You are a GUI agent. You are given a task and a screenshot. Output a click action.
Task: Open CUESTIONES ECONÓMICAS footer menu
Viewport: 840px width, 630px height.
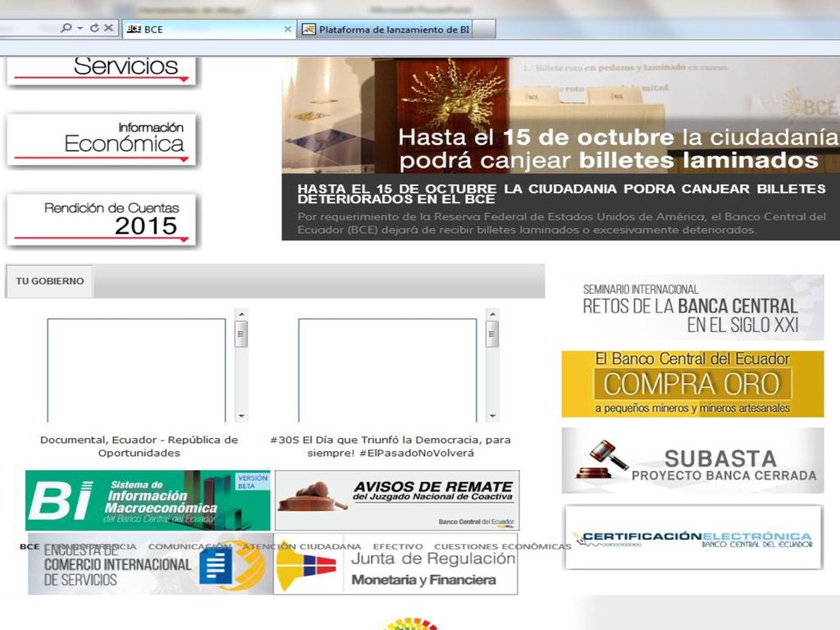(503, 546)
